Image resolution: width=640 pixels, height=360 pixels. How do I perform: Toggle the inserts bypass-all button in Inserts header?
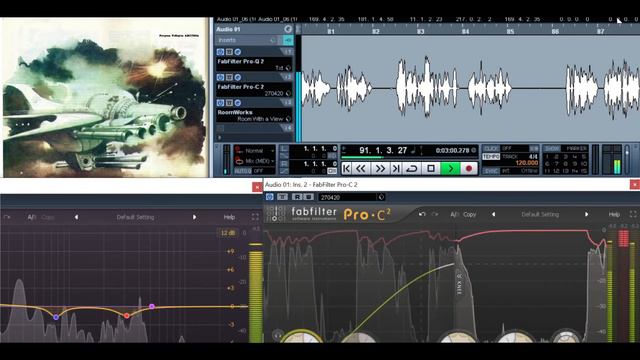(289, 40)
